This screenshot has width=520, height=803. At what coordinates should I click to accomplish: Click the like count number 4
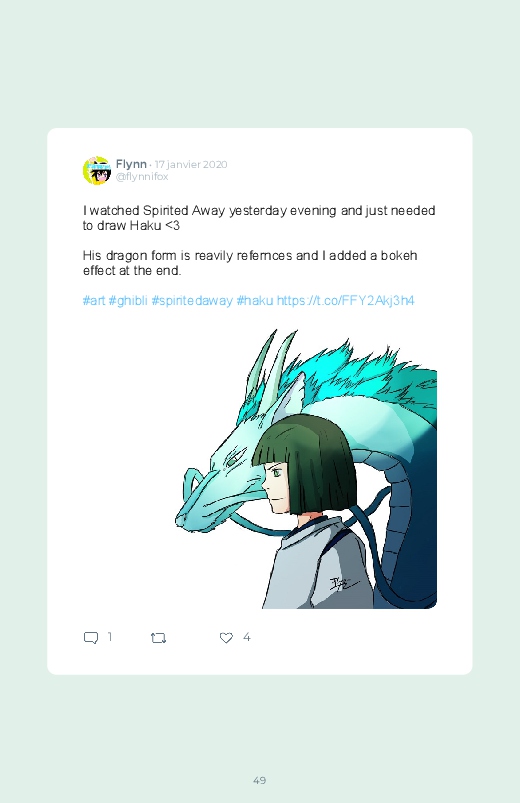point(246,637)
